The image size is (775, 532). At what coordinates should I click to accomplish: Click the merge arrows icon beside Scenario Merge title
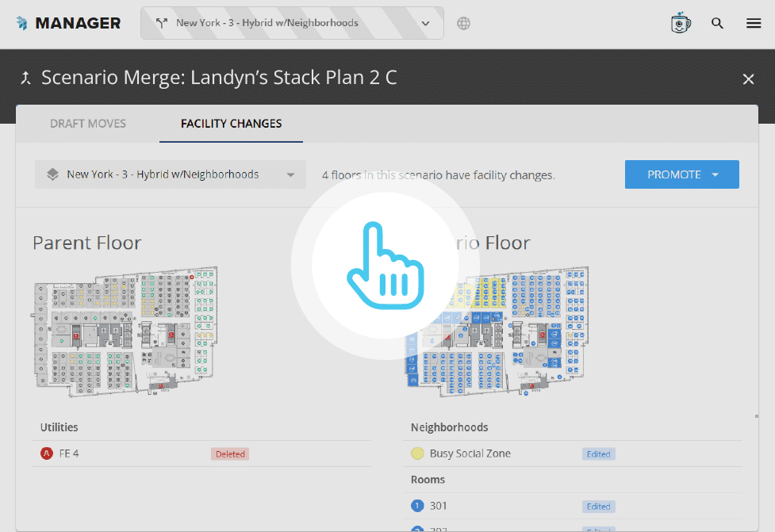click(26, 77)
